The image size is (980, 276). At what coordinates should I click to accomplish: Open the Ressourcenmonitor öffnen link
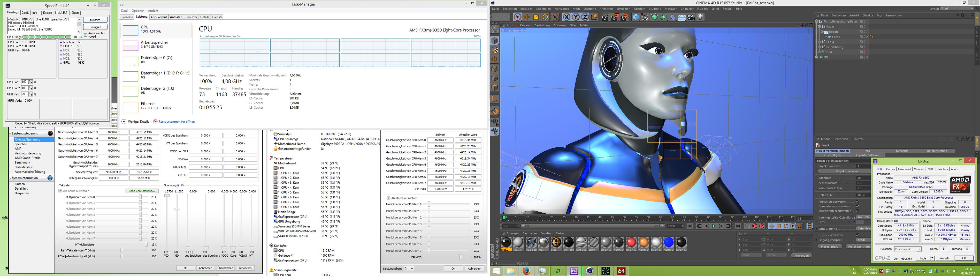(x=177, y=122)
